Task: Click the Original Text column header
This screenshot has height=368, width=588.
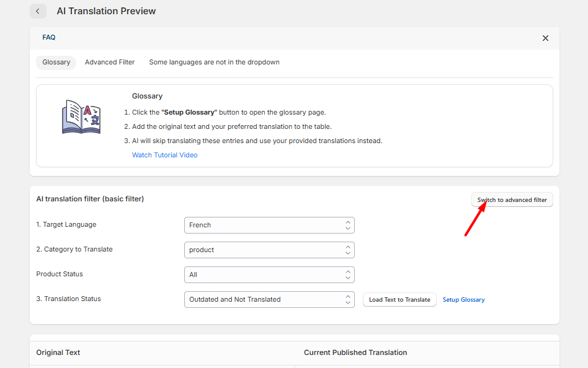Action: (x=58, y=353)
